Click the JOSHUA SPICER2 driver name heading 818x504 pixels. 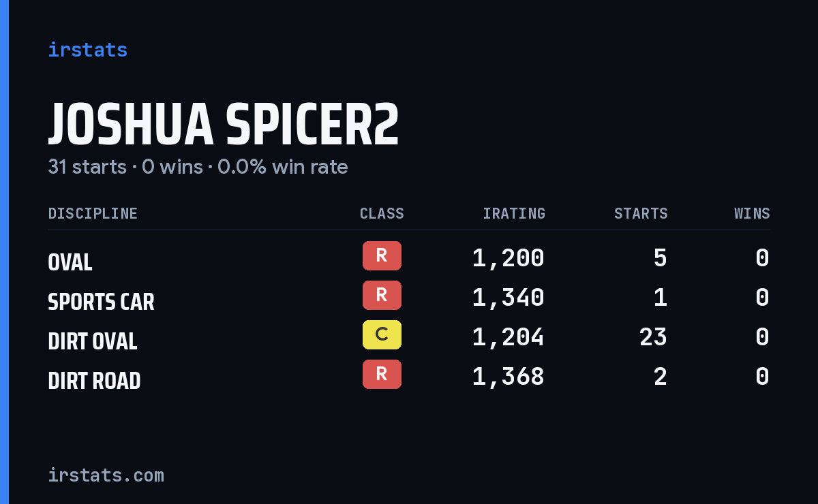(x=223, y=124)
